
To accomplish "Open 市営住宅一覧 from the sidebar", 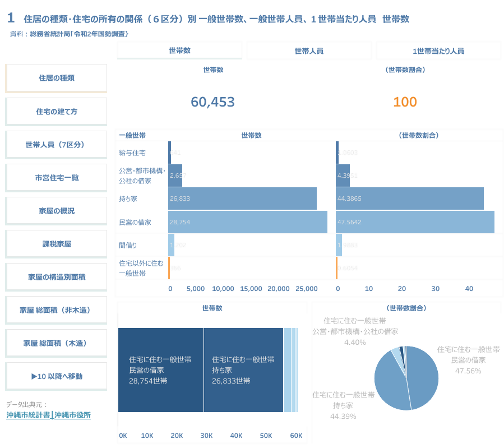I will pyautogui.click(x=56, y=178).
